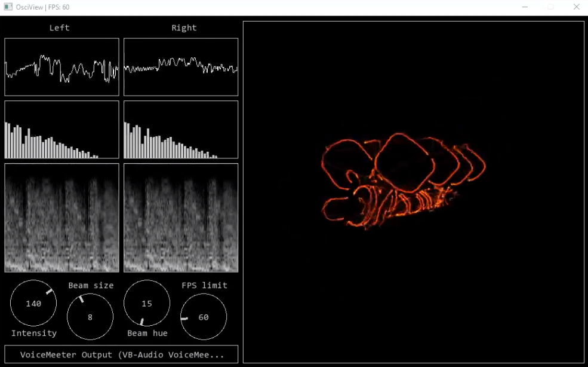Click the Beam hue knob's white indicator tick
588x367 pixels.
(141, 322)
